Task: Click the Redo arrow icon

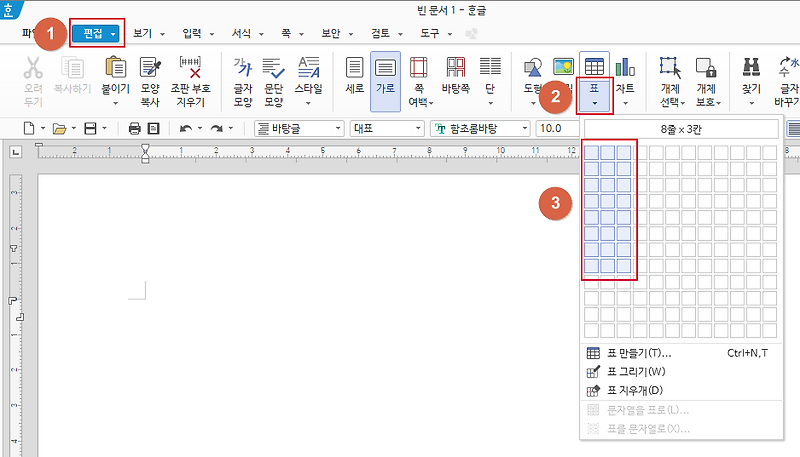Action: 216,129
